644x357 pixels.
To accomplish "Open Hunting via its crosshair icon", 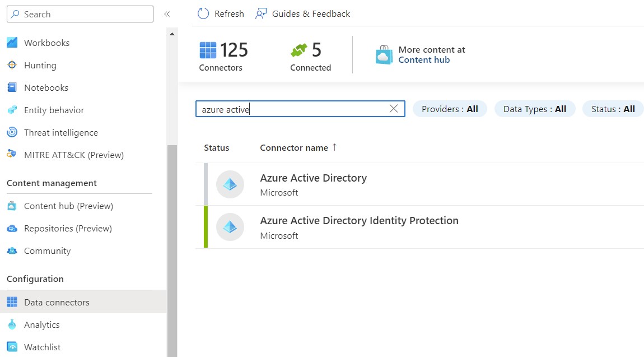I will point(12,65).
